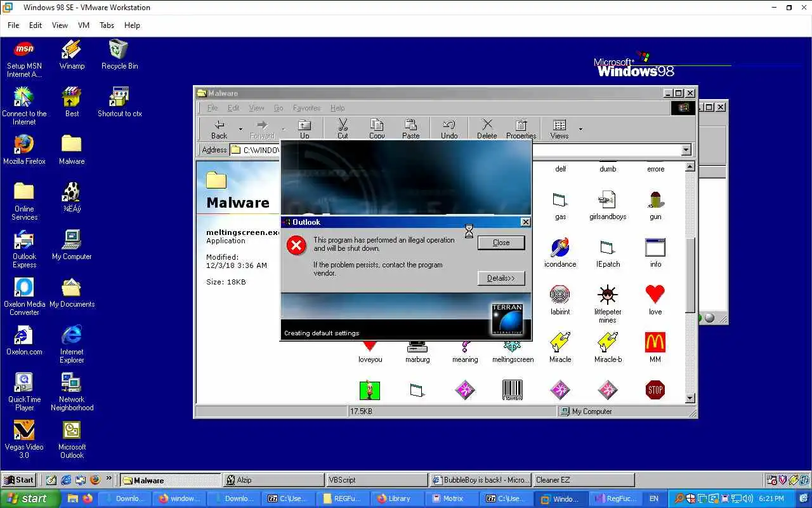The height and width of the screenshot is (508, 812).
Task: Open Network Neighborhood
Action: tap(72, 392)
